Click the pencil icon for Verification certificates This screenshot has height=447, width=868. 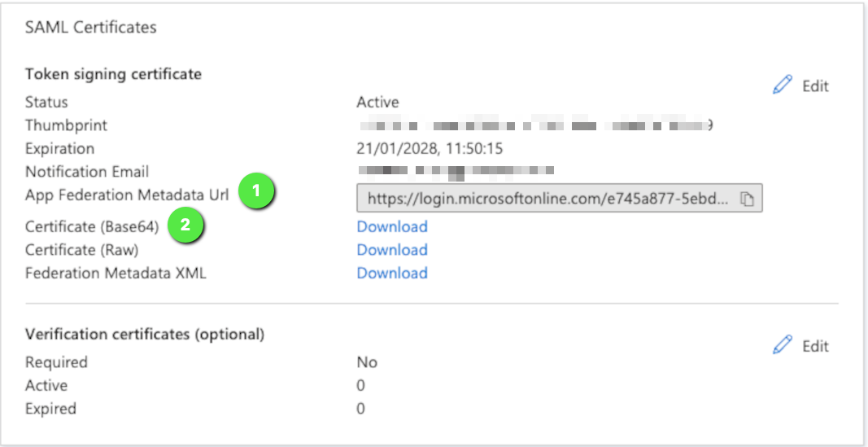[x=783, y=345]
